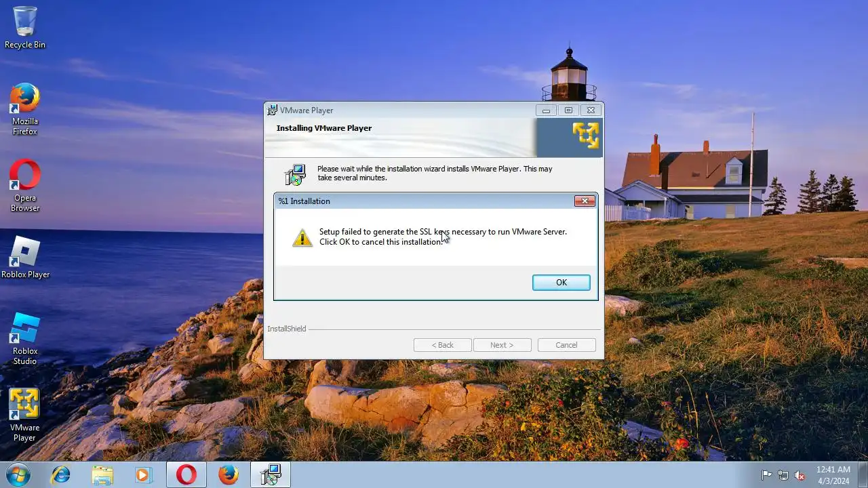The height and width of the screenshot is (488, 868).
Task: Launch Internet Explorer from the taskbar
Action: [x=61, y=475]
